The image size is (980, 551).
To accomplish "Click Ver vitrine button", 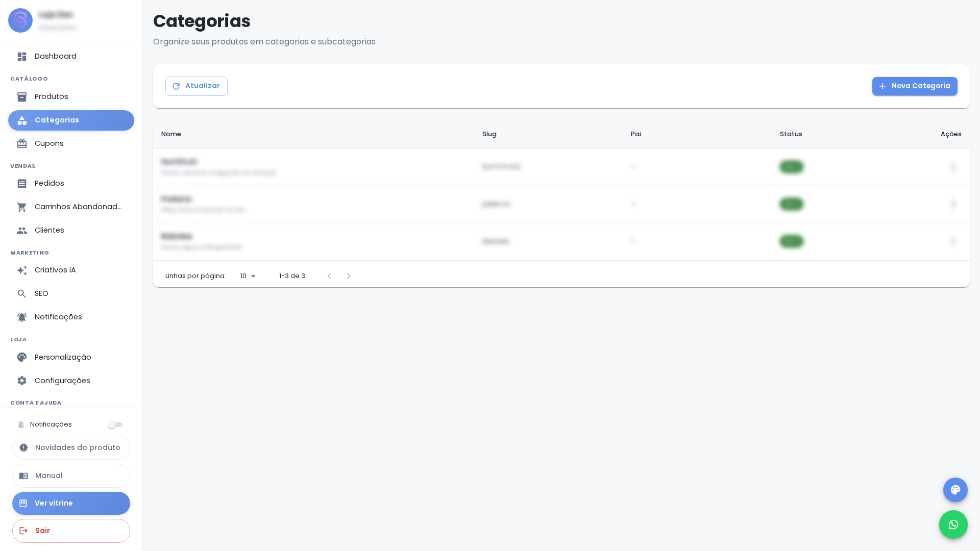I will coord(71,503).
